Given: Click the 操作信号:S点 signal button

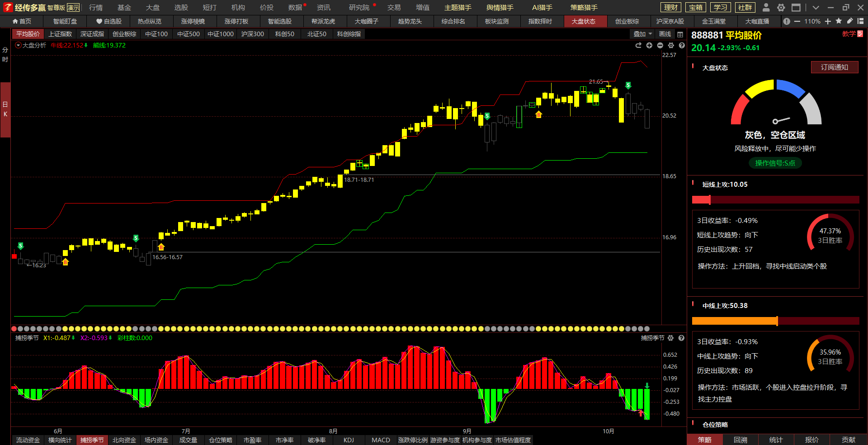Looking at the screenshot, I should (775, 163).
